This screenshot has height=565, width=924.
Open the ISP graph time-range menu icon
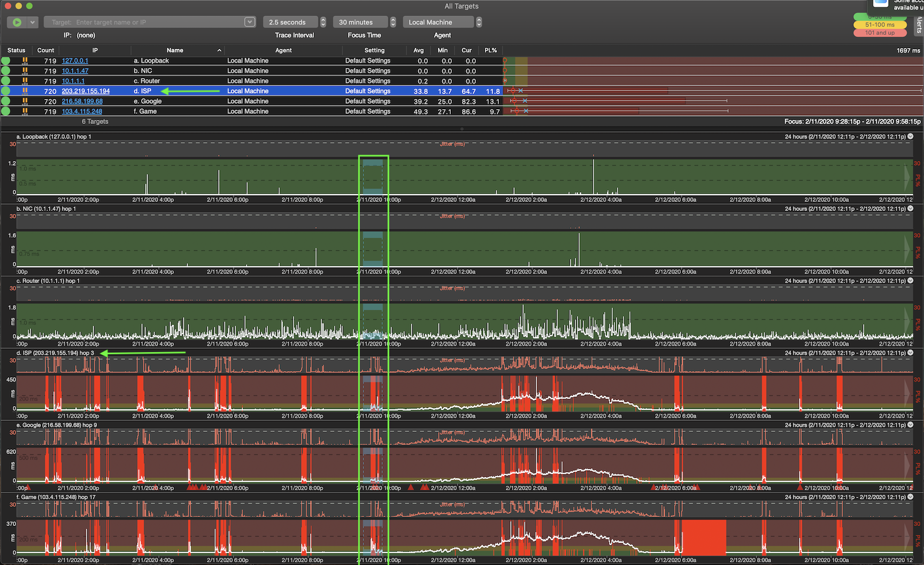[911, 353]
